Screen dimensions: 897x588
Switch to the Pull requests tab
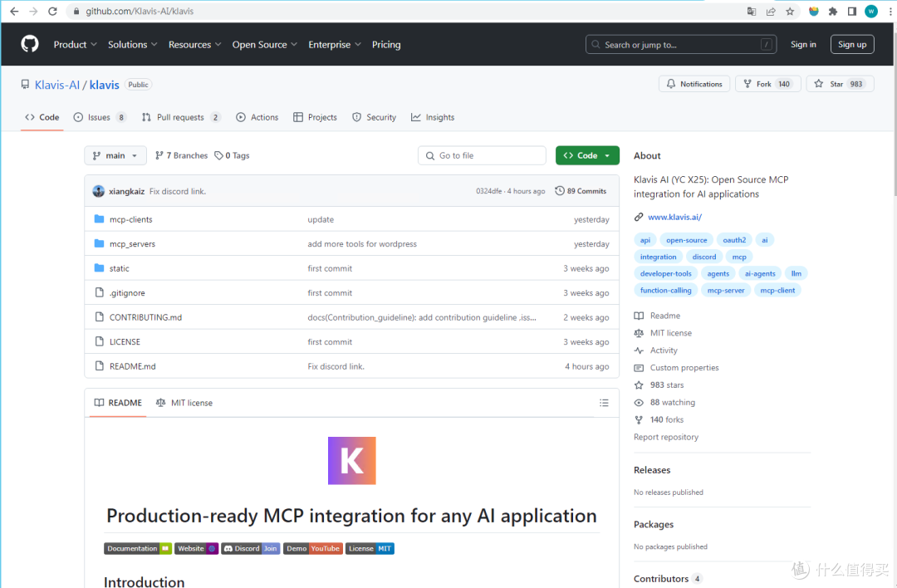tap(181, 117)
